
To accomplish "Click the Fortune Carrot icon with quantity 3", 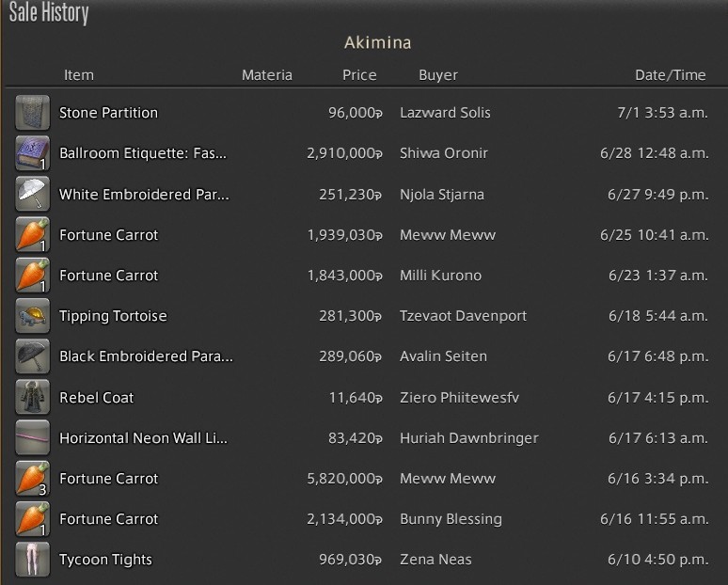I will [x=33, y=479].
